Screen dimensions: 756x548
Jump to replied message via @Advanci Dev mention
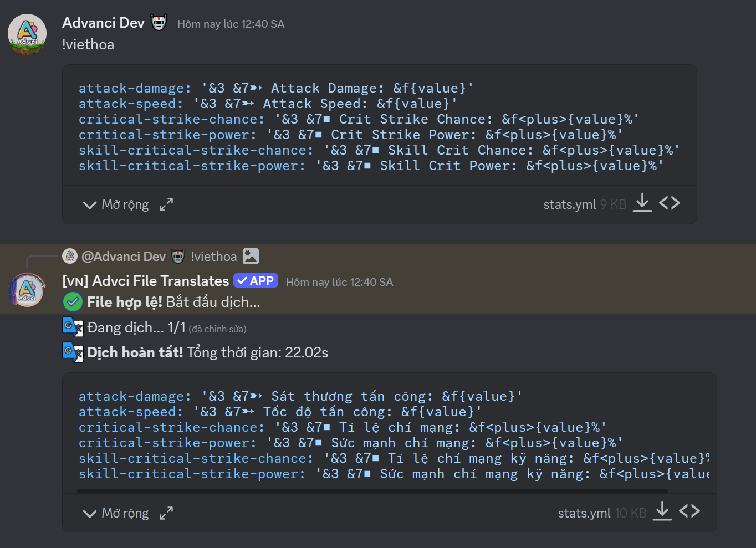coord(123,257)
